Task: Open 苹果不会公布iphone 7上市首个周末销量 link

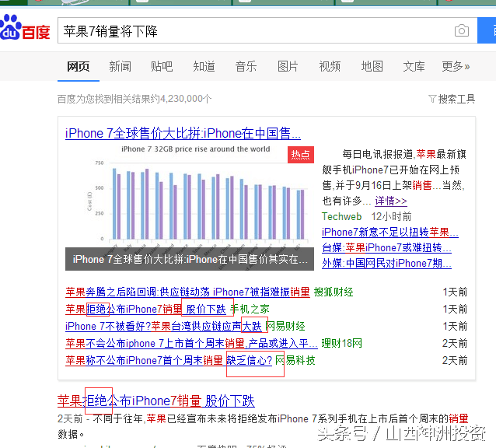Action: [x=191, y=343]
